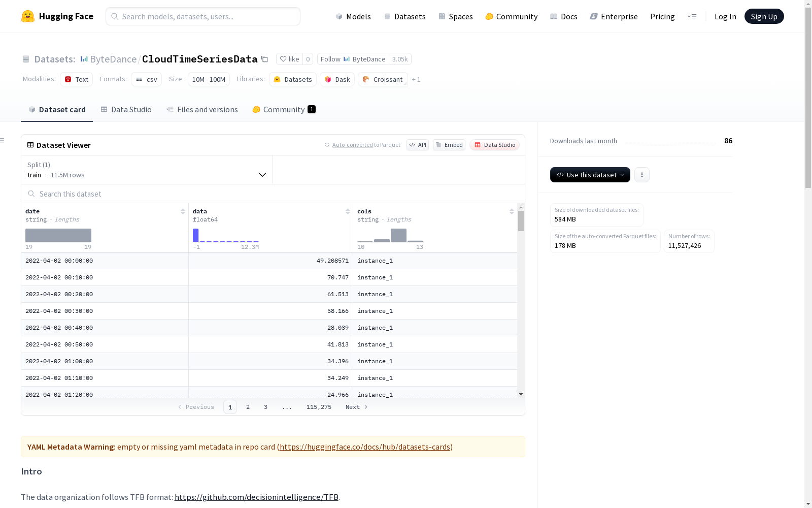
Task: Click the Size 10M - 100M tag
Action: click(x=209, y=79)
